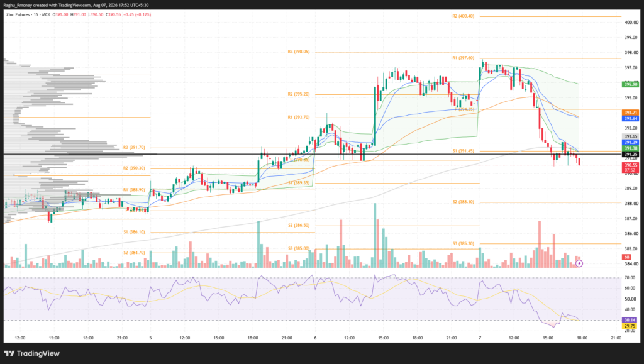Image resolution: width=644 pixels, height=364 pixels.
Task: Click the S2 (388.10) pivot label
Action: [x=464, y=202]
